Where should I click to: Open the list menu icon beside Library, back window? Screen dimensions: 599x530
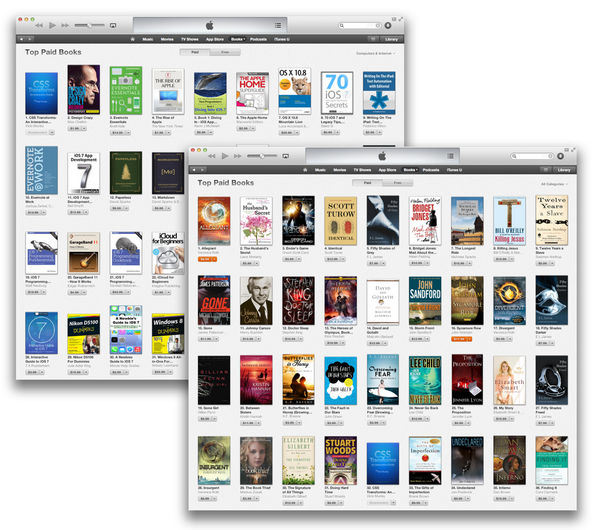[373, 39]
